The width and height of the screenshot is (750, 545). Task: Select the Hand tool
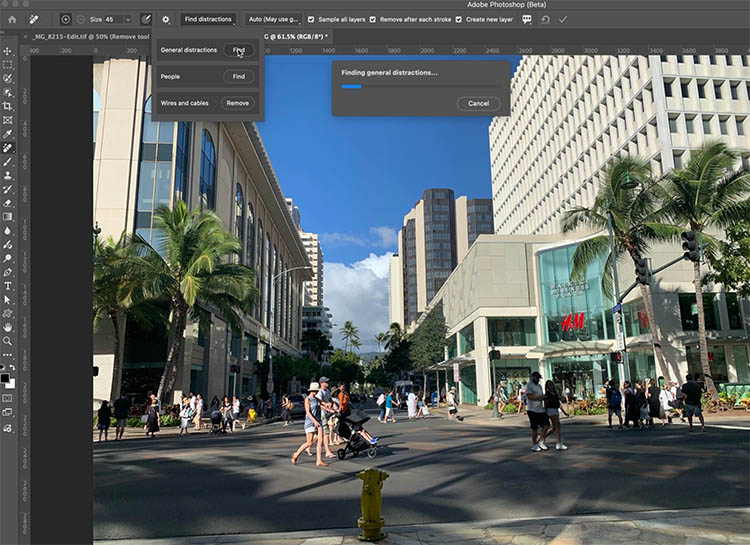click(x=7, y=328)
